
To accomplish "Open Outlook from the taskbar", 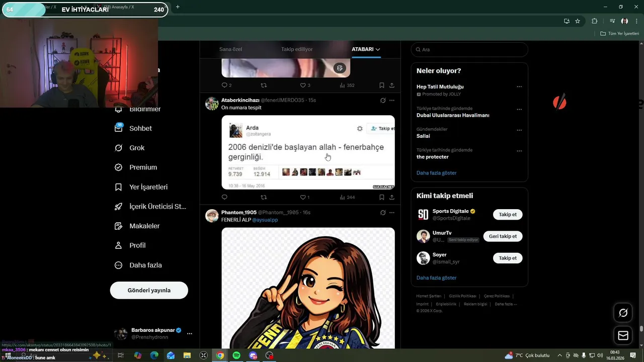I will coord(171,355).
